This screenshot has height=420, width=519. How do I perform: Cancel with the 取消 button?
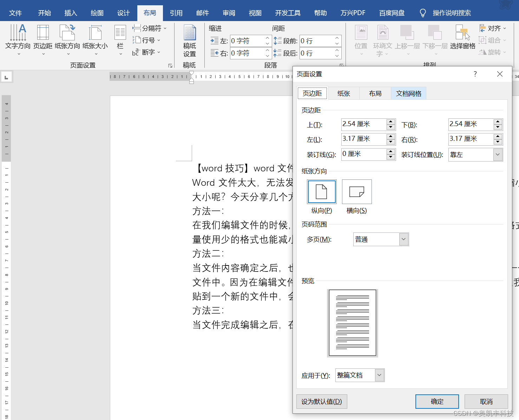click(486, 401)
